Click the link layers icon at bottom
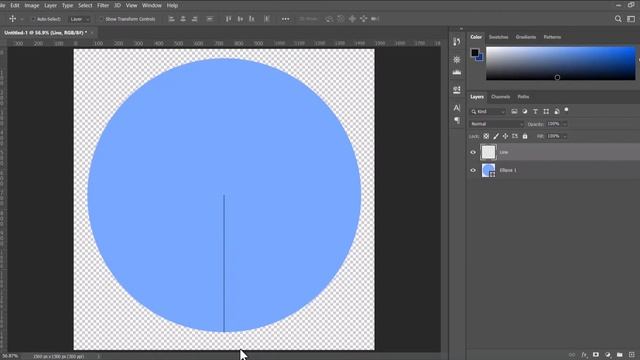 pyautogui.click(x=572, y=355)
